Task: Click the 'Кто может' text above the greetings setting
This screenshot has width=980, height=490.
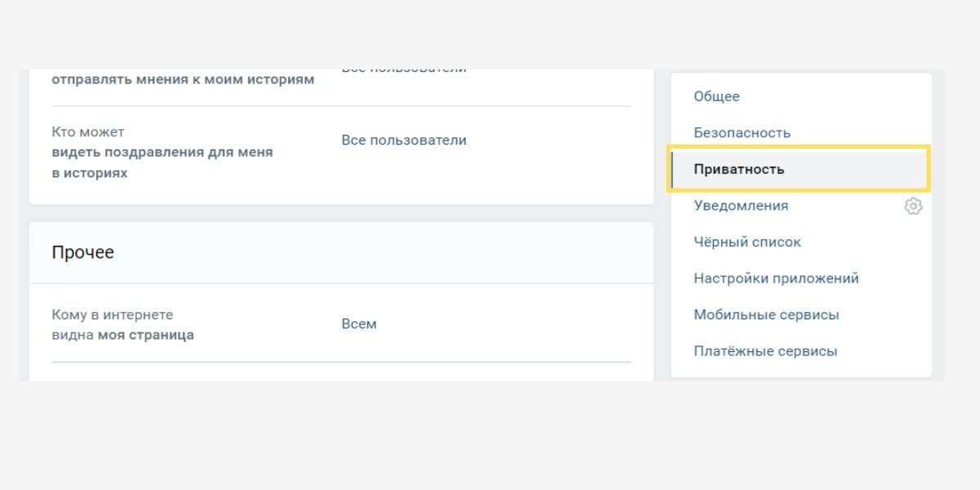Action: click(x=88, y=132)
